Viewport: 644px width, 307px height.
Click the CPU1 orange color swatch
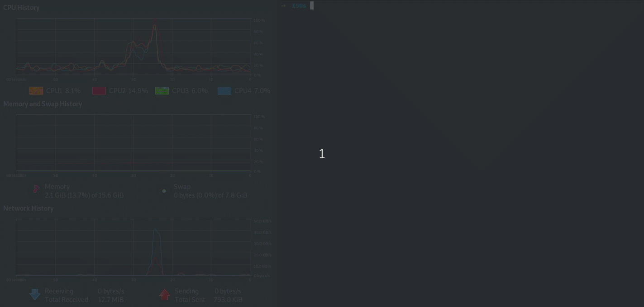point(36,91)
